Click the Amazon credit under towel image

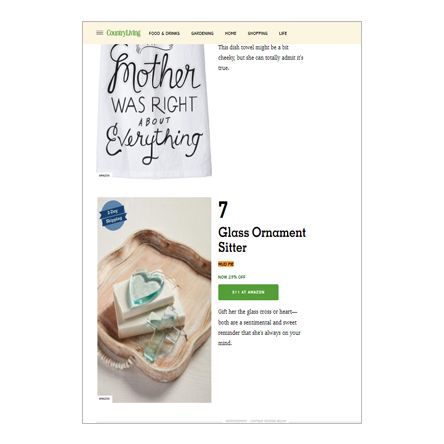[x=104, y=175]
